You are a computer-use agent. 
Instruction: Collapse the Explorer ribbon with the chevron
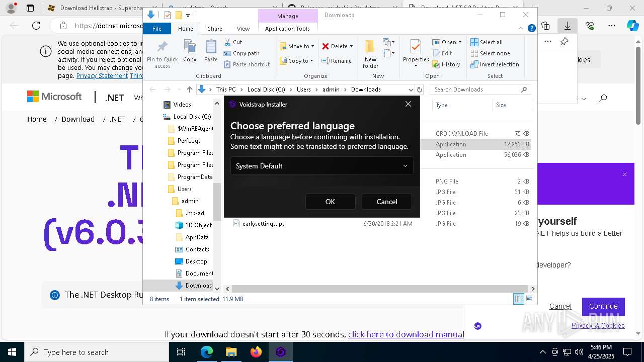point(521,28)
